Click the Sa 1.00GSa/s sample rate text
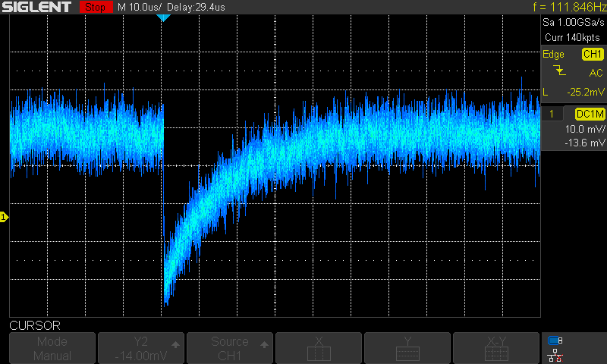607x364 pixels. (574, 23)
